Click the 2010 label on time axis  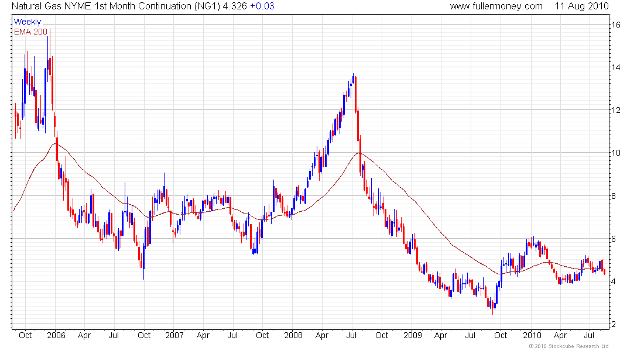(532, 335)
